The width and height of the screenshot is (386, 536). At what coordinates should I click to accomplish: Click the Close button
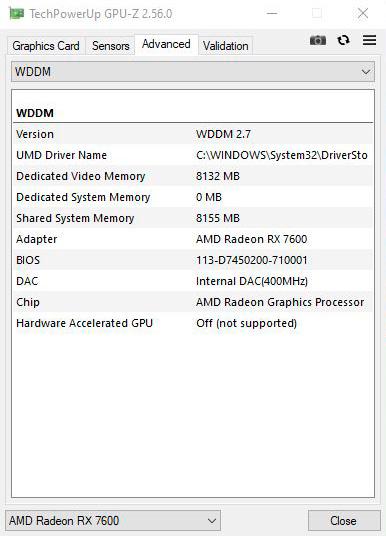(x=344, y=521)
